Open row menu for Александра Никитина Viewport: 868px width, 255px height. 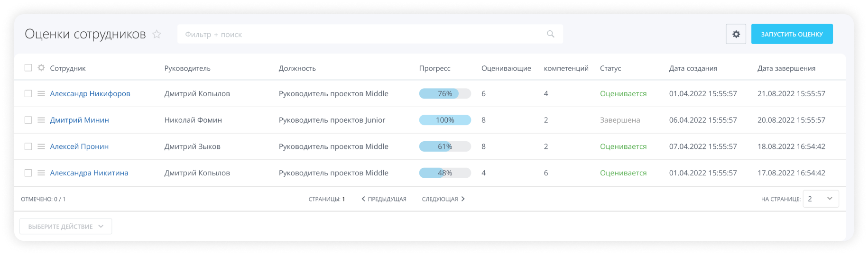[41, 173]
